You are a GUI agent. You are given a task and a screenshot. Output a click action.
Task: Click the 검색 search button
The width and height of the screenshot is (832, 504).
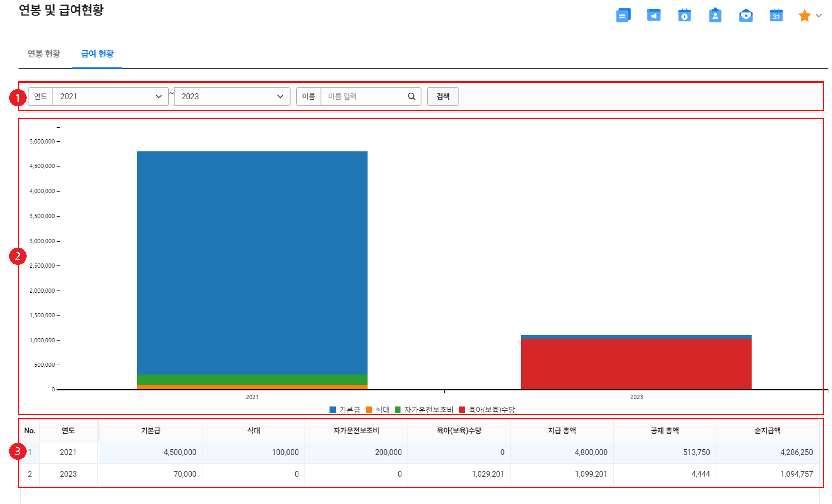(443, 97)
